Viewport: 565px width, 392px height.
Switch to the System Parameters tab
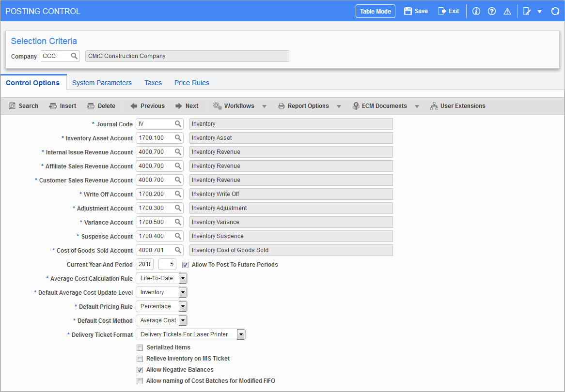(x=102, y=83)
